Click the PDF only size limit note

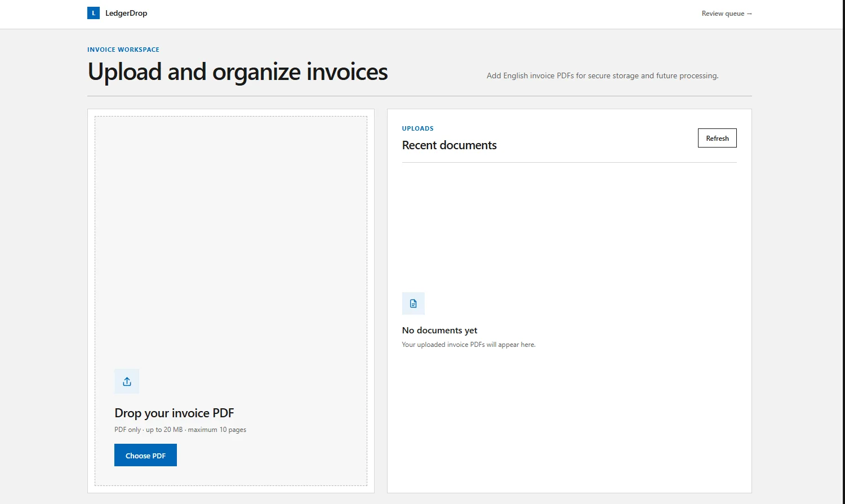(x=180, y=430)
